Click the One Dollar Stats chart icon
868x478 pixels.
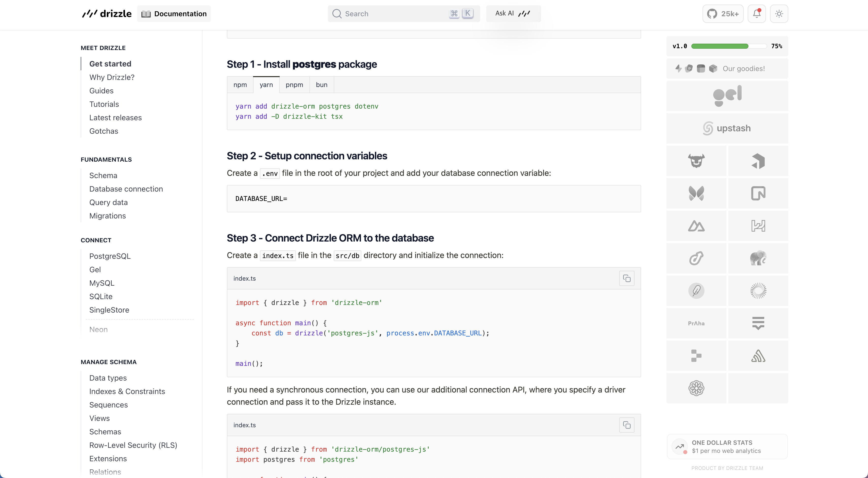680,447
